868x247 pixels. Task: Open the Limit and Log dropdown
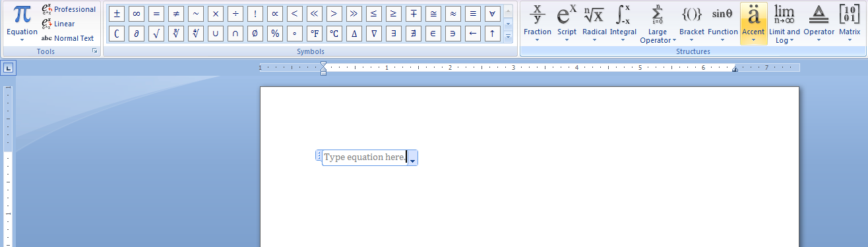pos(784,23)
